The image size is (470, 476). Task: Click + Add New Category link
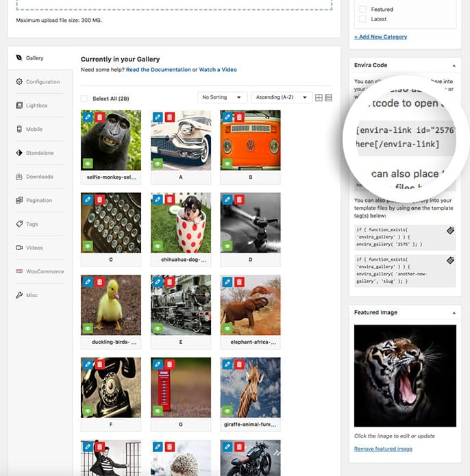(380, 37)
